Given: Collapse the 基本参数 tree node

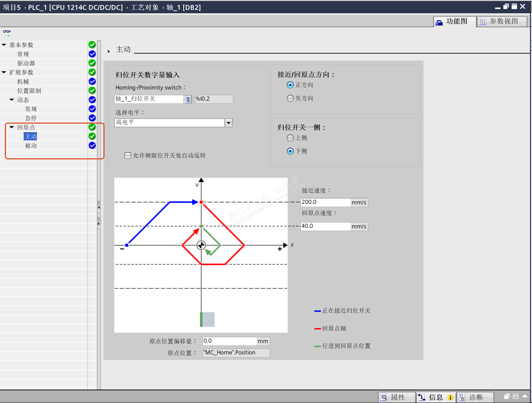Looking at the screenshot, I should click(x=4, y=45).
